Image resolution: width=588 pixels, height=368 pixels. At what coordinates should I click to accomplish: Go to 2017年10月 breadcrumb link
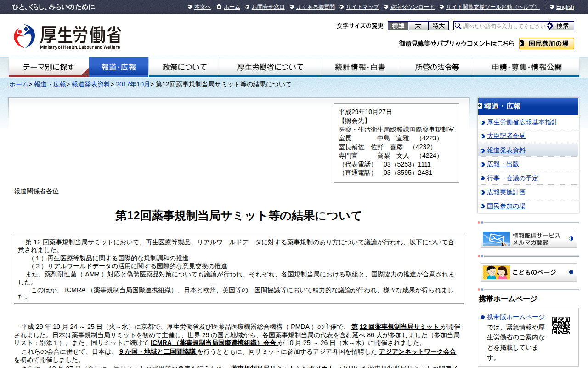click(133, 84)
